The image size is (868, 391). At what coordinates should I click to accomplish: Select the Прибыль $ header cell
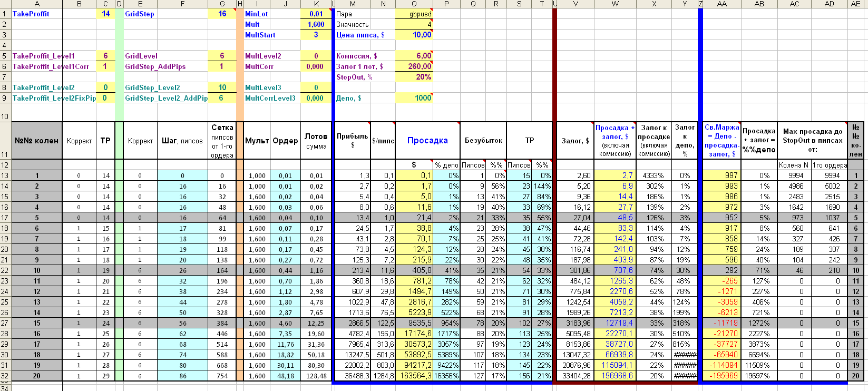(353, 141)
